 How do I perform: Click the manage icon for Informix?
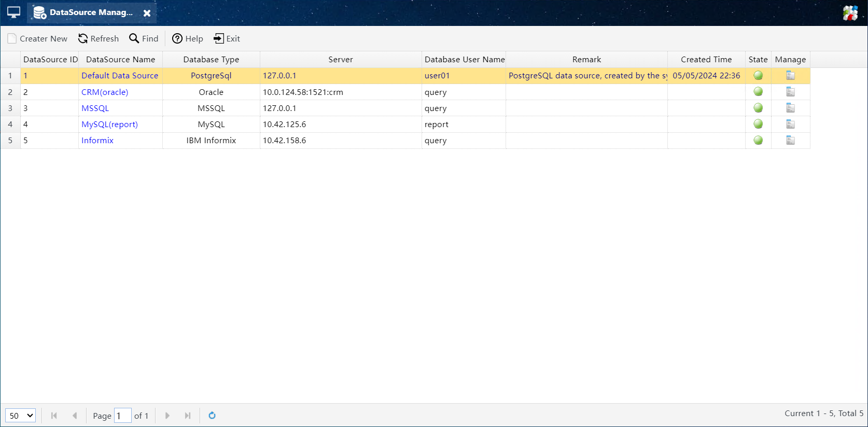coord(791,140)
